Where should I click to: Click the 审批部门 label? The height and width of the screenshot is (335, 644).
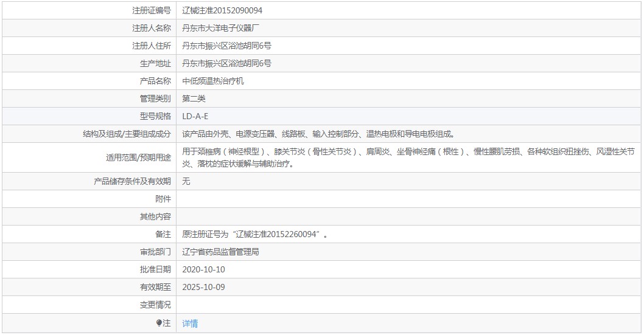155,252
